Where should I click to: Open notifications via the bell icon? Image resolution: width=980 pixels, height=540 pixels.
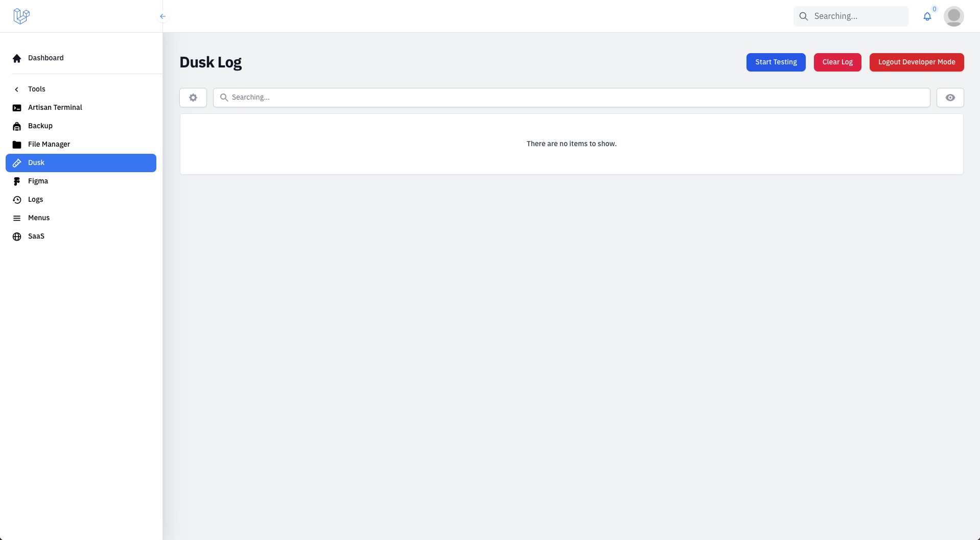point(927,16)
